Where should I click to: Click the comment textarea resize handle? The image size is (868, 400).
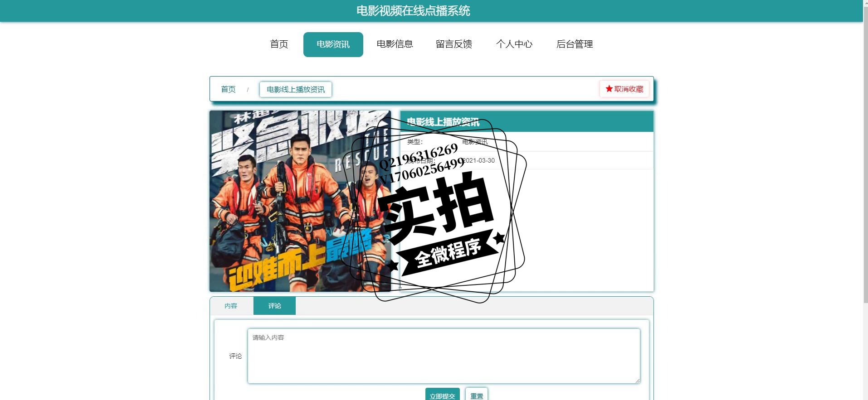click(637, 381)
